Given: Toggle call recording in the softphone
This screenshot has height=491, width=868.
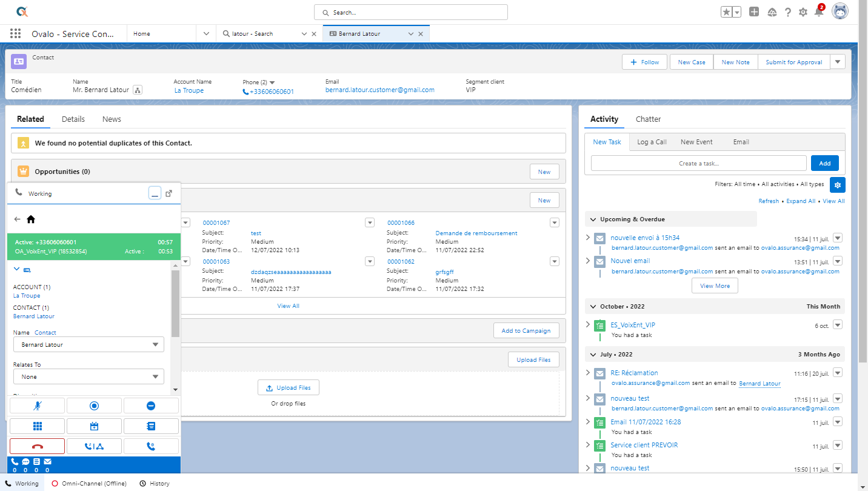Looking at the screenshot, I should (x=94, y=406).
